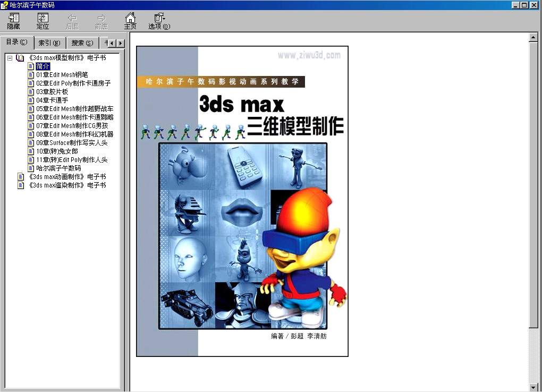Open 06章Edit Mesh制作卡通鹦鹉 topic
Screen dimensions: 542x392
(x=75, y=117)
